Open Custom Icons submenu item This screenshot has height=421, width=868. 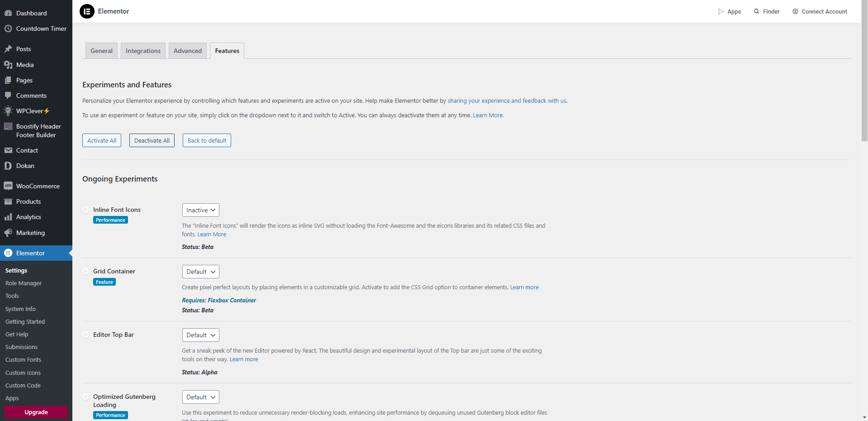[x=23, y=373]
